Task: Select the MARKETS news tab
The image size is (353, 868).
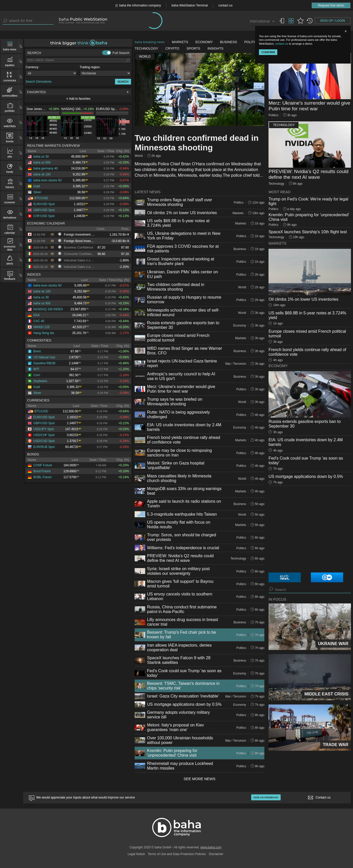Action: click(x=180, y=42)
